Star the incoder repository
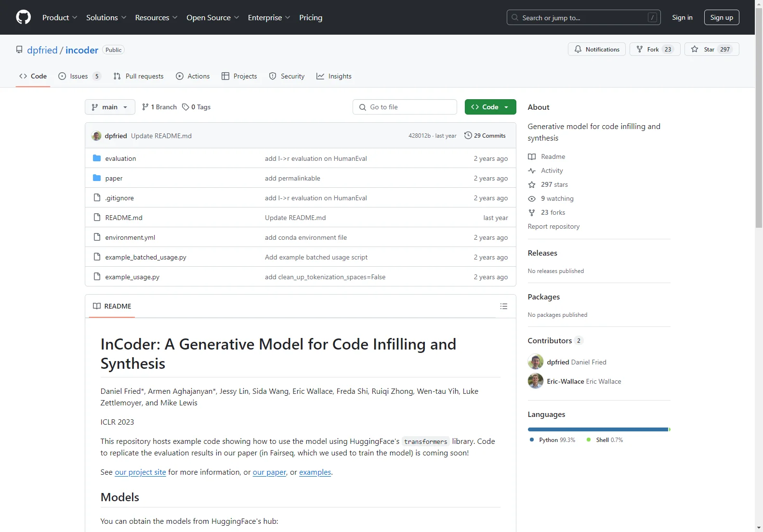The width and height of the screenshot is (763, 532). [711, 49]
